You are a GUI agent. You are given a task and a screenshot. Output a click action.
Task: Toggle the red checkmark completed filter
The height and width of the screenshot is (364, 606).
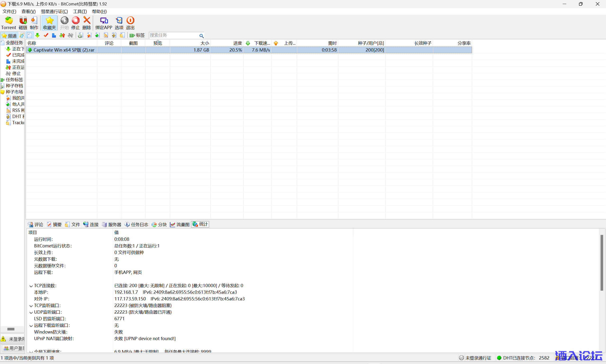pyautogui.click(x=46, y=35)
